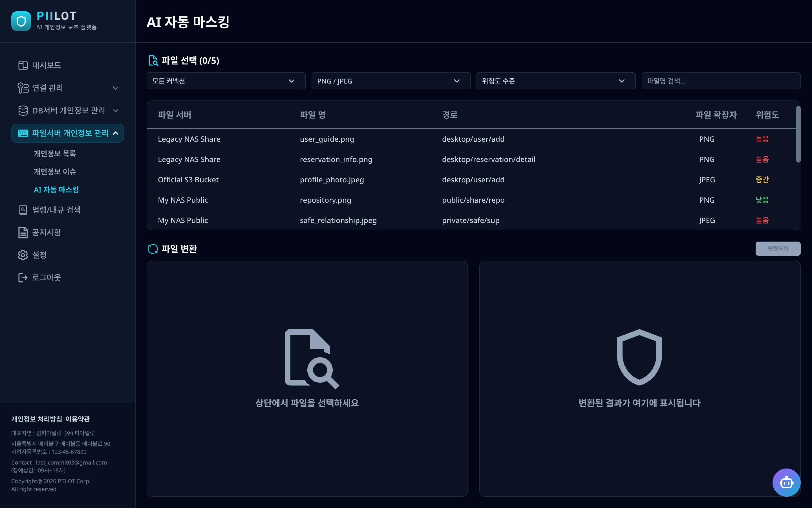Click the search document icon beside 법령/내규 검색
812x508 pixels.
pos(23,210)
